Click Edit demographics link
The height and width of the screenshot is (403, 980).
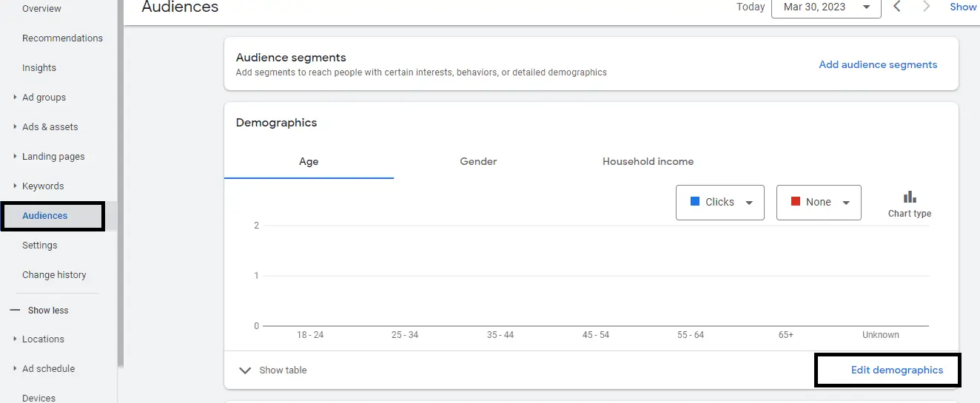coord(896,370)
